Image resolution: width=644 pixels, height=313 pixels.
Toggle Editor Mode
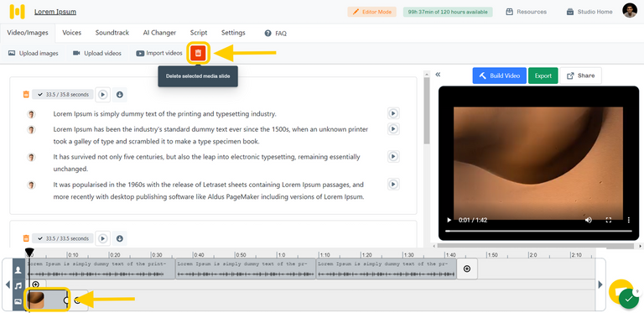(371, 12)
